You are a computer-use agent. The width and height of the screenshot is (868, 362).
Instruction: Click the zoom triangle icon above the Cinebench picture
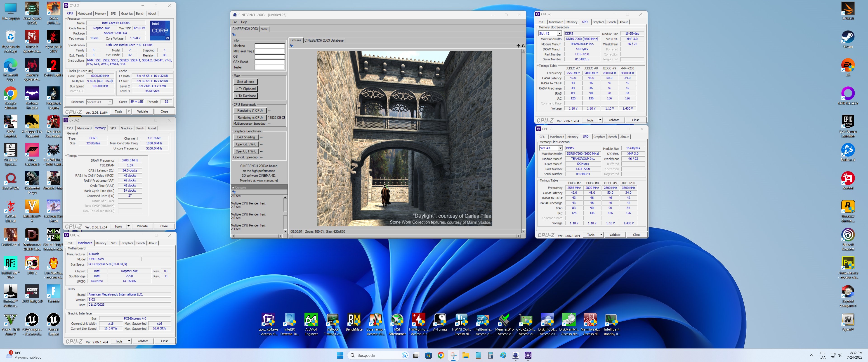pyautogui.click(x=523, y=45)
